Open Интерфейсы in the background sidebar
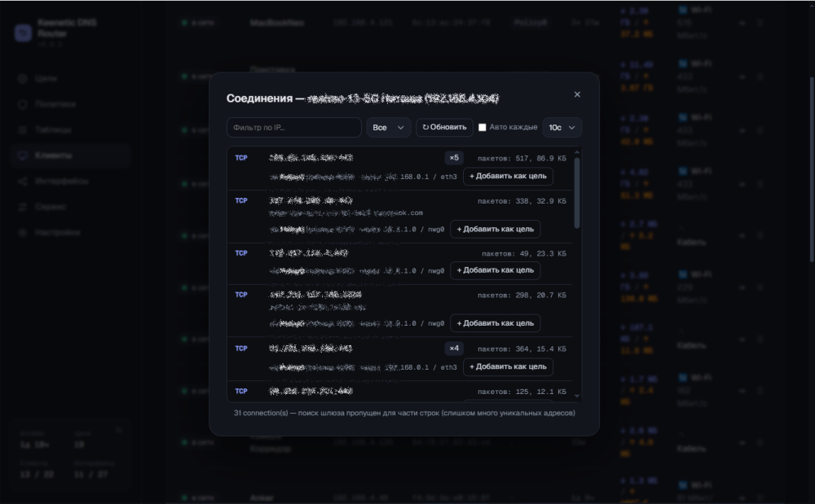The image size is (815, 504). 70,181
